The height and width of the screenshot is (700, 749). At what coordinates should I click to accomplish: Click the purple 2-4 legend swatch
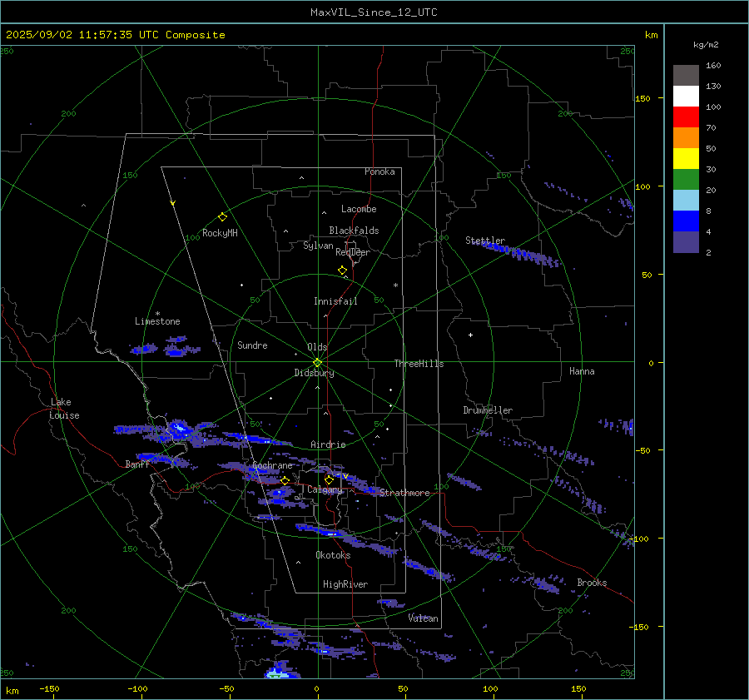coord(686,242)
